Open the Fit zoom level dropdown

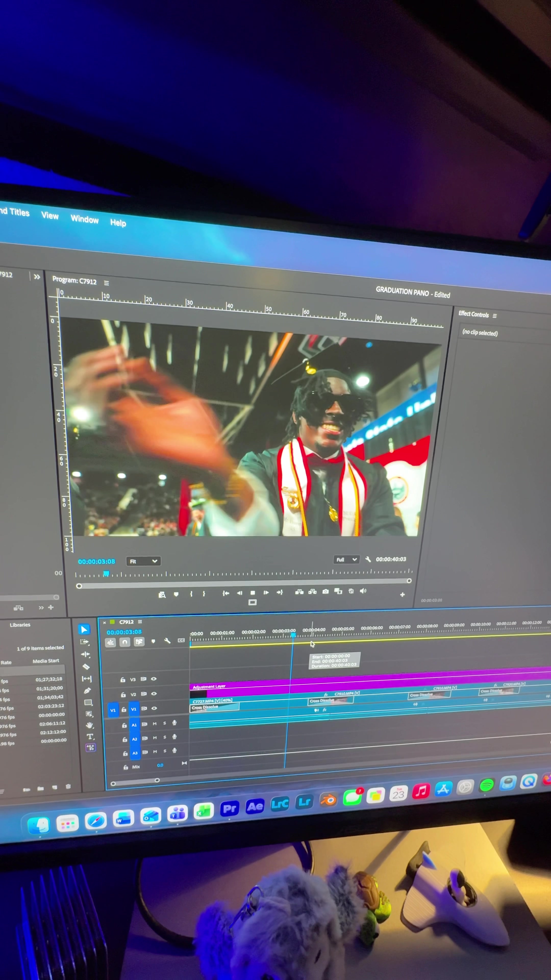[143, 561]
